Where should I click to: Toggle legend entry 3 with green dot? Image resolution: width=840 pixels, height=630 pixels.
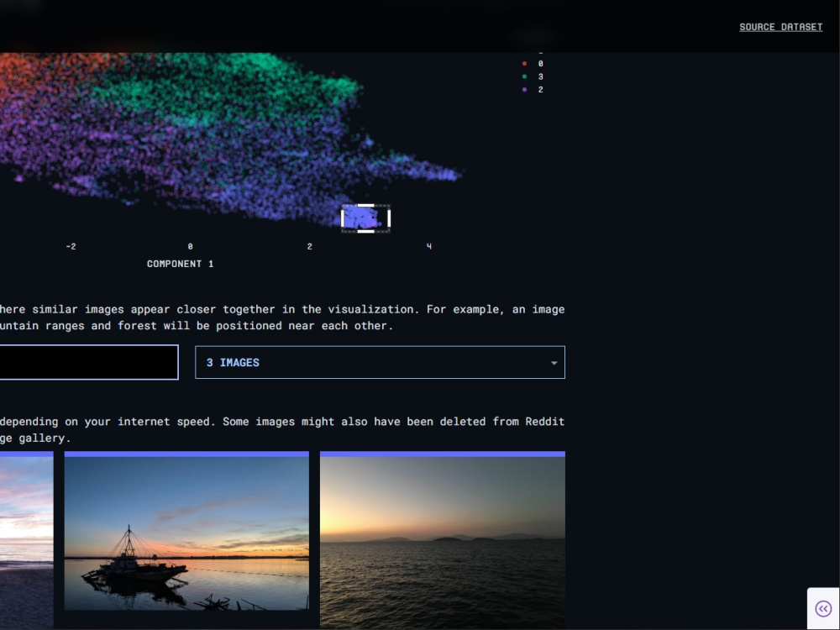533,76
